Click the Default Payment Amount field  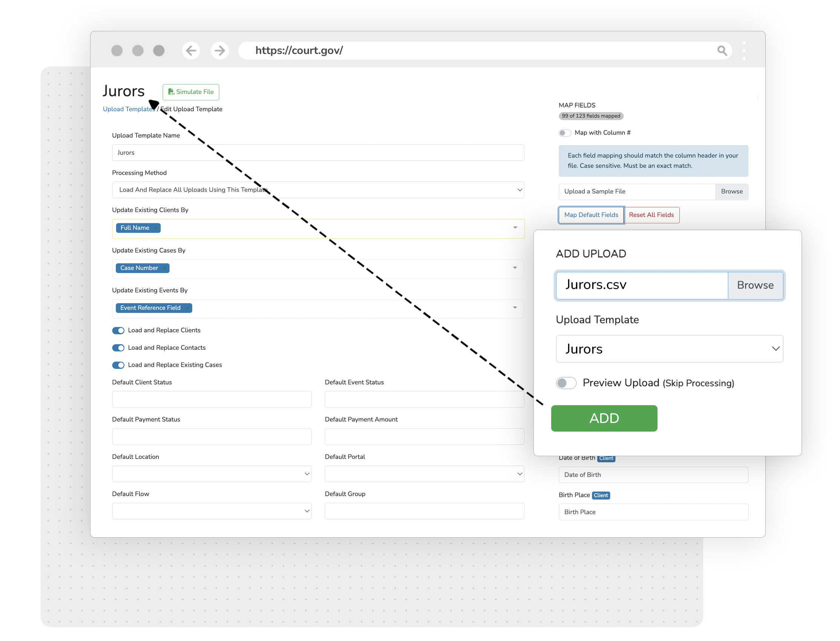tap(424, 436)
